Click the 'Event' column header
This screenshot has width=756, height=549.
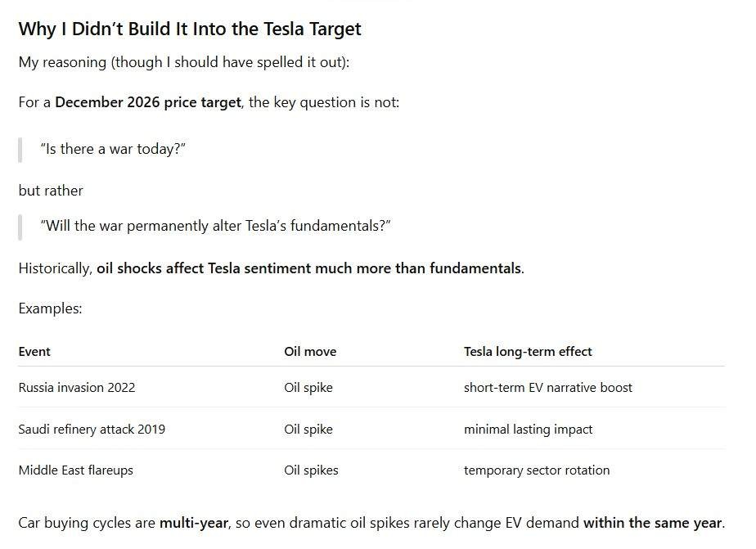pos(34,352)
